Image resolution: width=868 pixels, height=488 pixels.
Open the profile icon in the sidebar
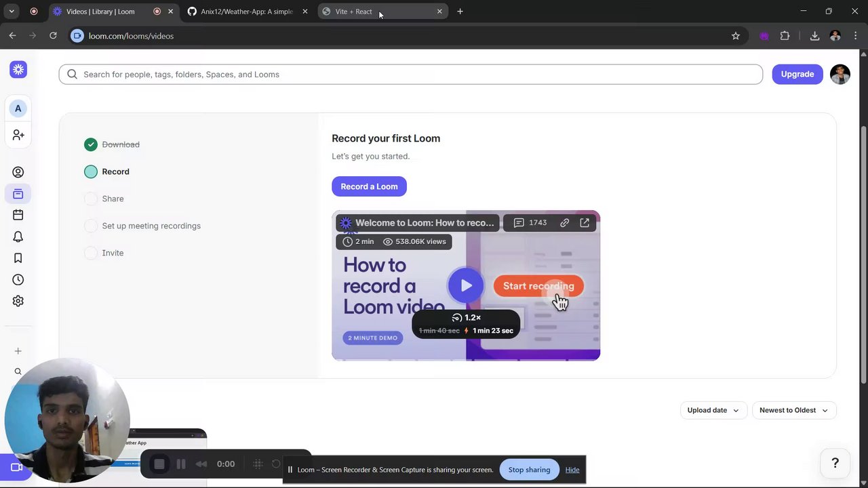click(x=18, y=172)
